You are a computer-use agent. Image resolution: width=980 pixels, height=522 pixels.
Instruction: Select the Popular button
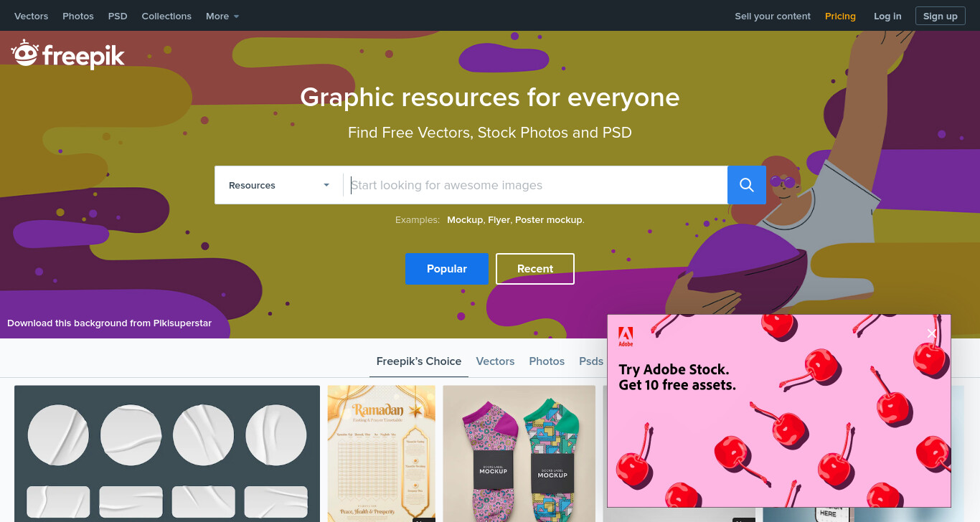pos(447,269)
